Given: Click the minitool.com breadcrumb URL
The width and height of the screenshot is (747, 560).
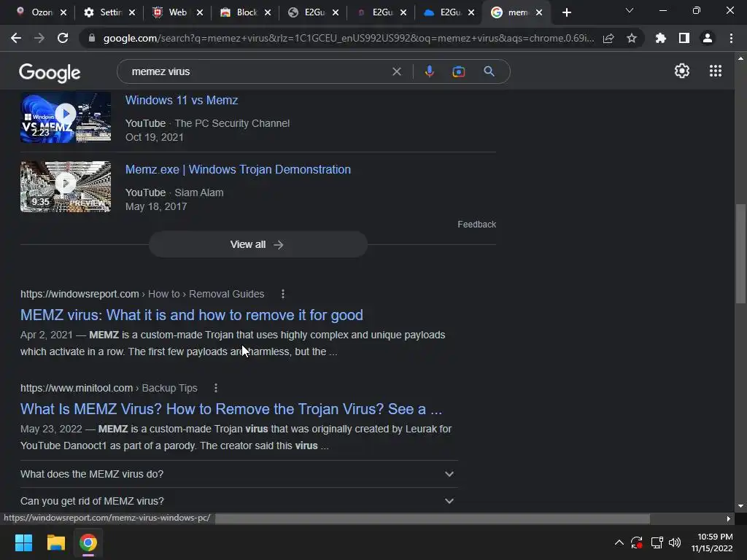Looking at the screenshot, I should click(109, 388).
